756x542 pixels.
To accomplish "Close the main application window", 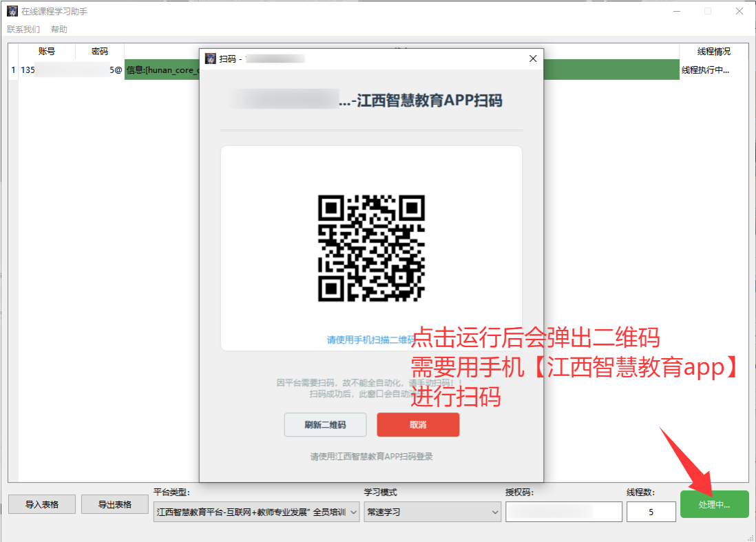I will pos(739,11).
